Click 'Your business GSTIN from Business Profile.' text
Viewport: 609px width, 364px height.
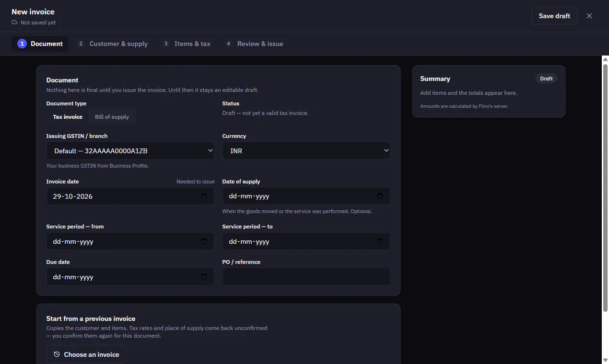coord(97,166)
